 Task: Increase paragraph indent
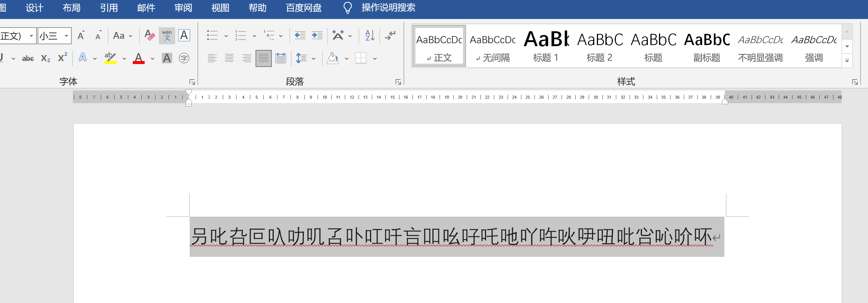[x=317, y=36]
